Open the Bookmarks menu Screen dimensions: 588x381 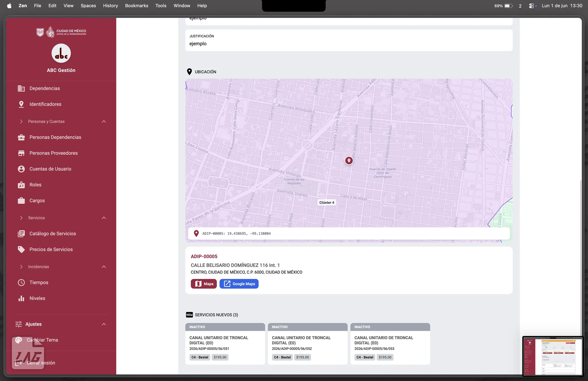(x=136, y=6)
